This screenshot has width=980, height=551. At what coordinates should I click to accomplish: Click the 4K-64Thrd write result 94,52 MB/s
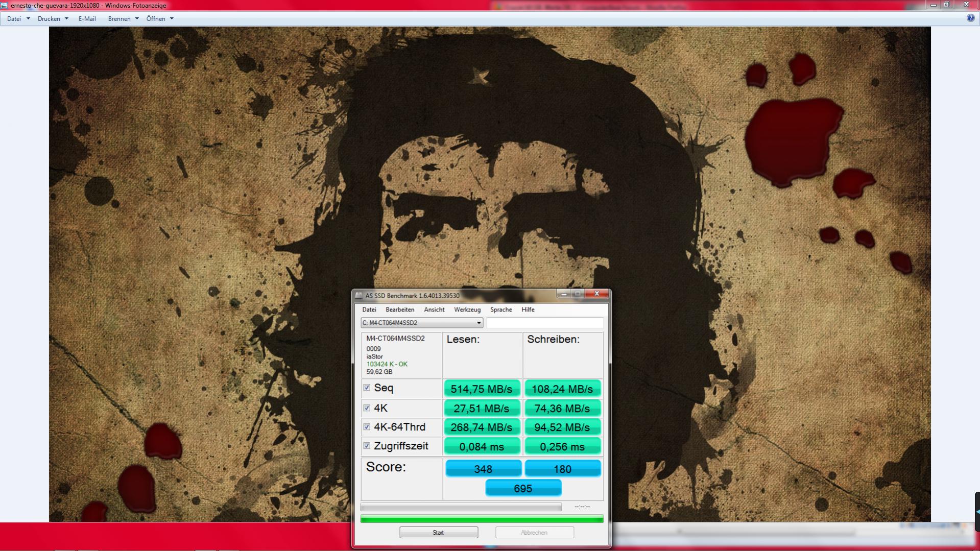pos(562,427)
